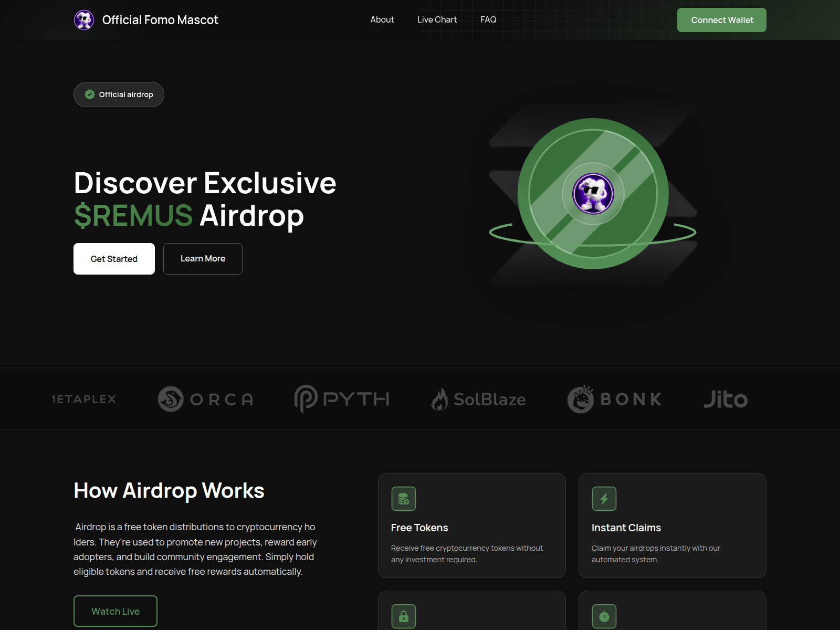Open the About nav link
This screenshot has height=630, width=840.
[382, 19]
